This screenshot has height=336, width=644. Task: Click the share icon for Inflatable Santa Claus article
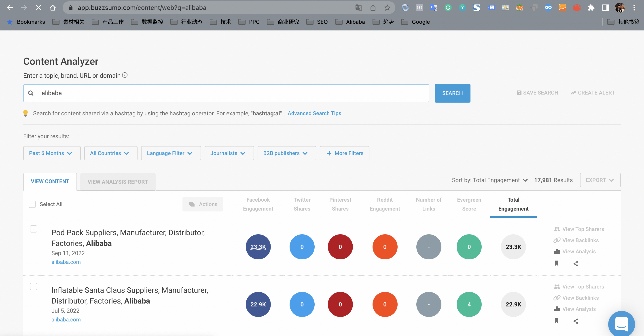coord(575,321)
